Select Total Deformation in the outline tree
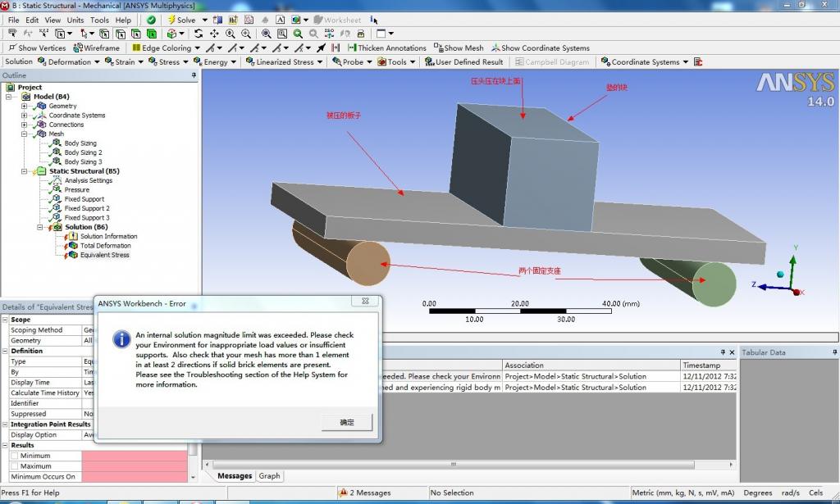840x504 pixels. click(x=105, y=245)
